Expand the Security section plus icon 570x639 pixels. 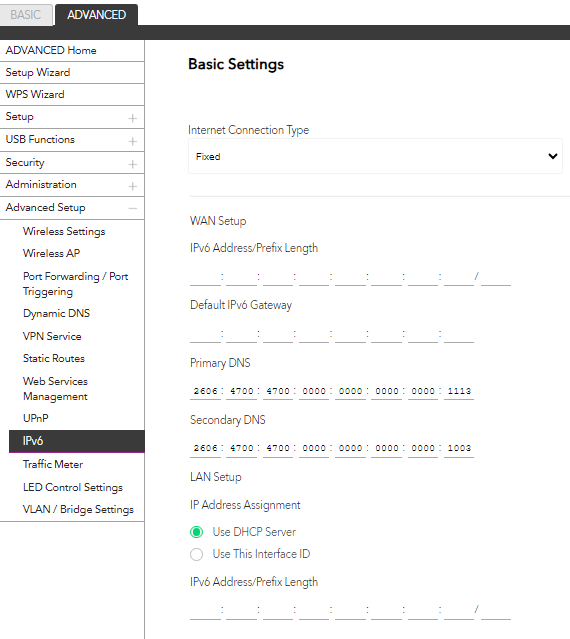pos(132,164)
